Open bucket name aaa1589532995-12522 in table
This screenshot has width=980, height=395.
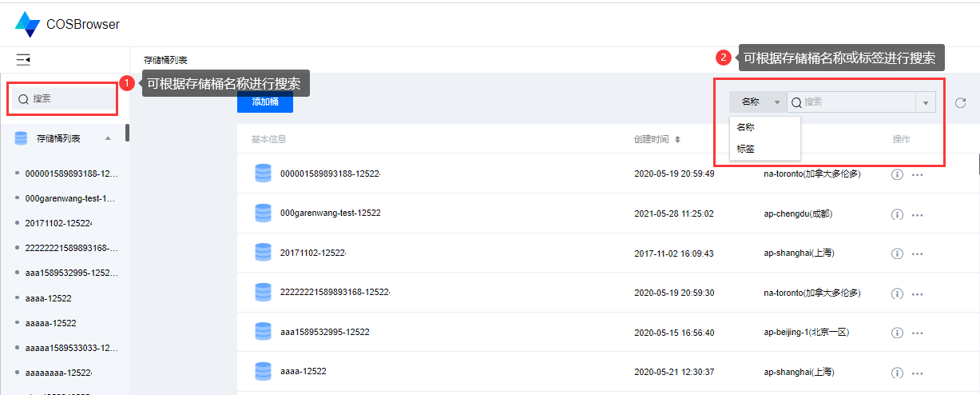325,332
